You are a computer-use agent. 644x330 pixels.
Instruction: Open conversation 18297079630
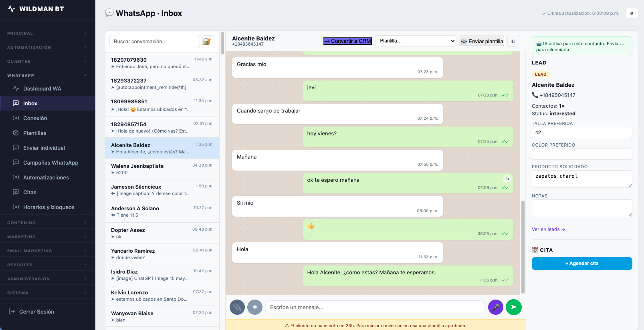[x=162, y=63]
